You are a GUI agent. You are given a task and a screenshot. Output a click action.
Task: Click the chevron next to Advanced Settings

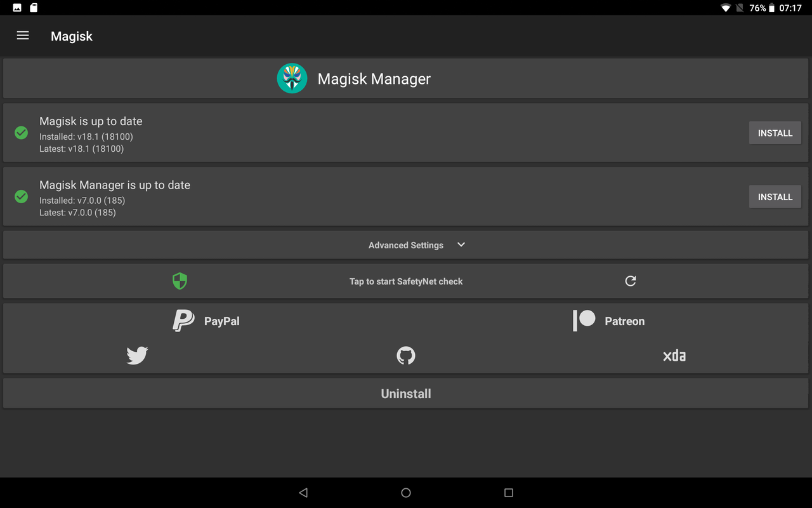(x=461, y=244)
